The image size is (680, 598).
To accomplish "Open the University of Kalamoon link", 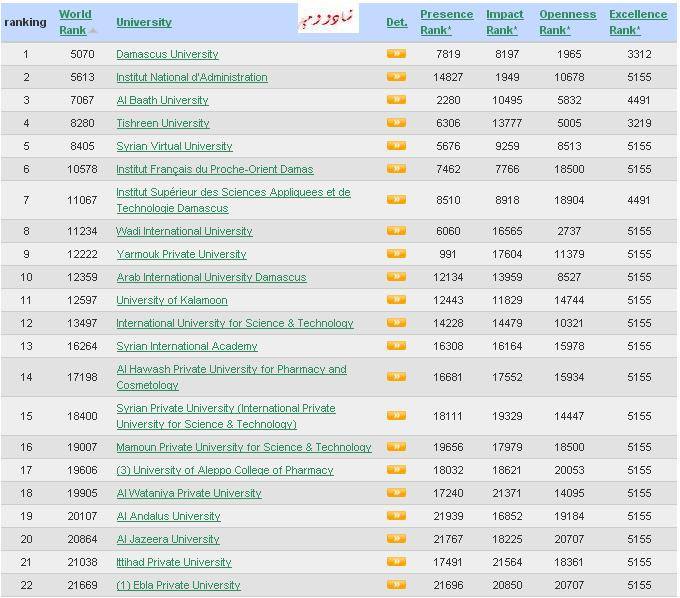I will tap(172, 300).
